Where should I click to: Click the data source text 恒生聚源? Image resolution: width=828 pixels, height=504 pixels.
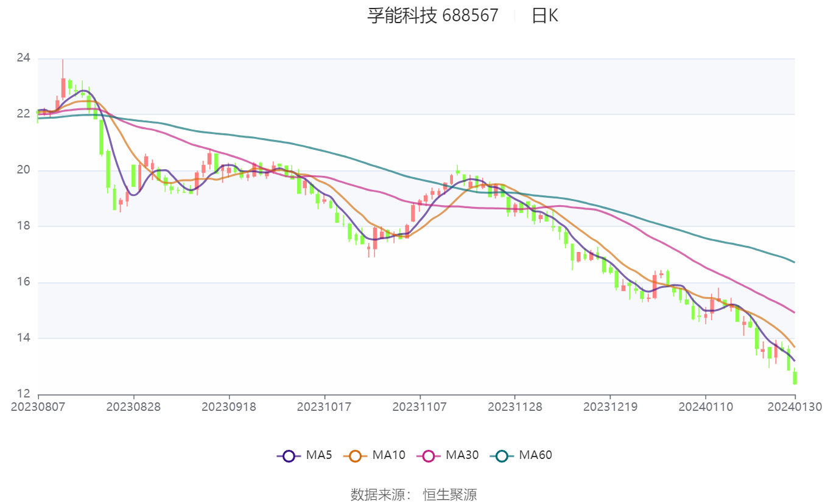point(450,494)
